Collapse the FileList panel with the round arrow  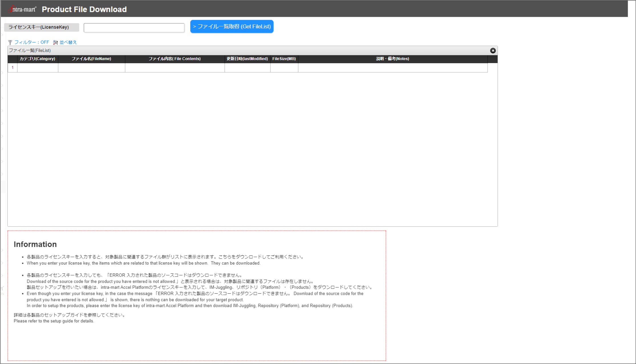tap(493, 51)
